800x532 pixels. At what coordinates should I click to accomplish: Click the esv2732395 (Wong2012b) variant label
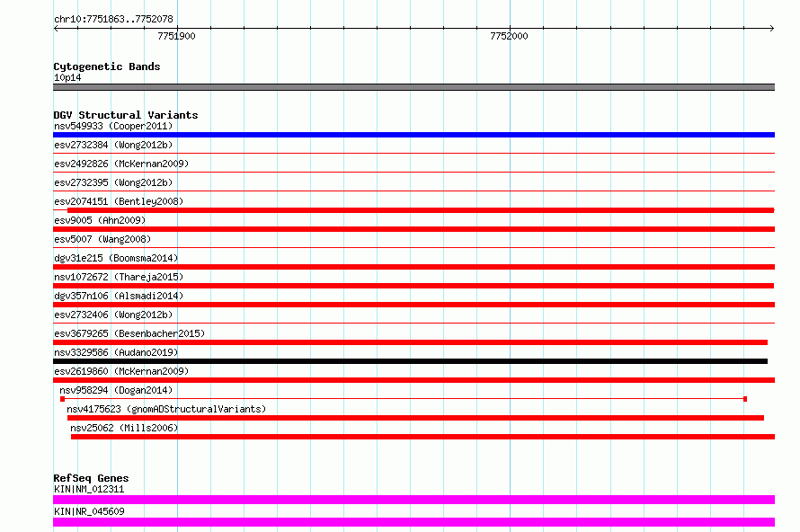tap(113, 182)
